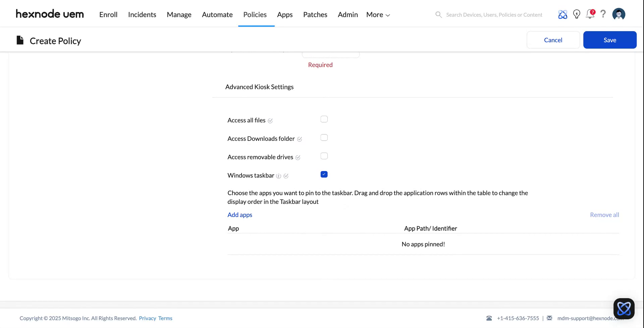Viewport: 644px width, 328px height.
Task: Tick Access removable drives checkbox
Action: pos(324,156)
